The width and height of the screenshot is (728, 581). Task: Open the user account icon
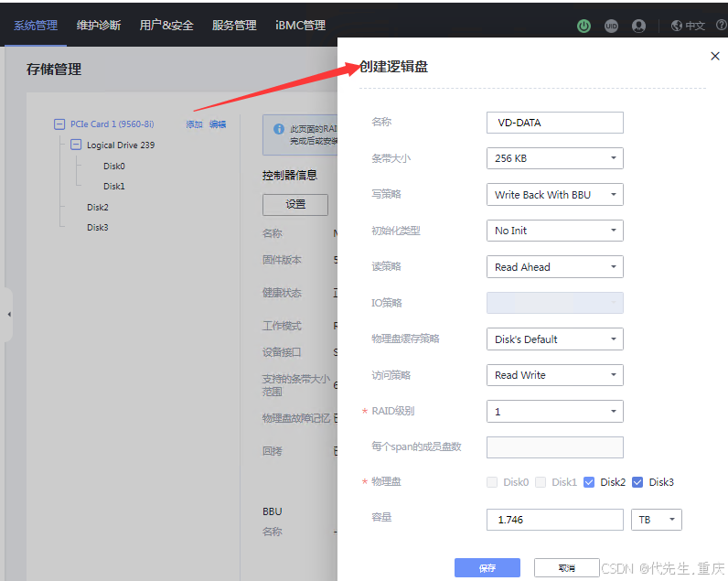639,26
